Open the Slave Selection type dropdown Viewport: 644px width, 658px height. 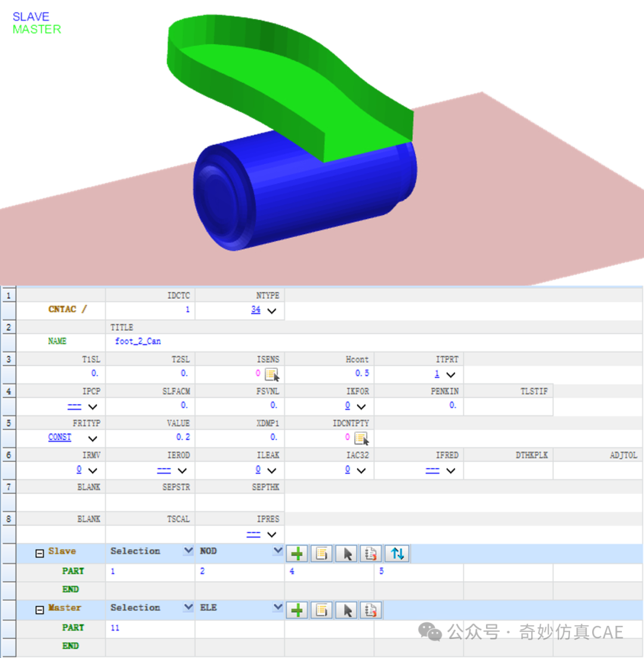pos(188,550)
